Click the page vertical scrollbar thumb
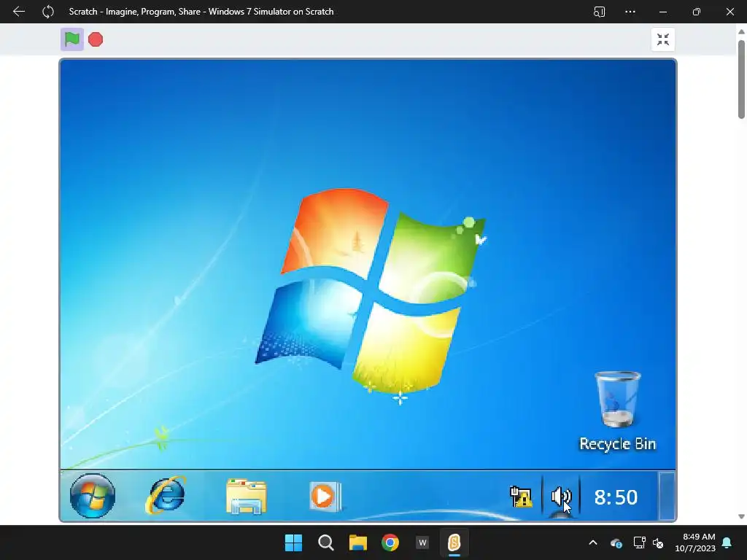 tap(741, 79)
